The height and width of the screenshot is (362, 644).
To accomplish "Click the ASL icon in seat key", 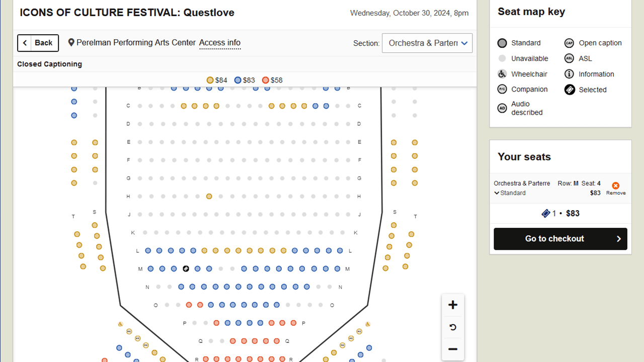I will pyautogui.click(x=569, y=58).
